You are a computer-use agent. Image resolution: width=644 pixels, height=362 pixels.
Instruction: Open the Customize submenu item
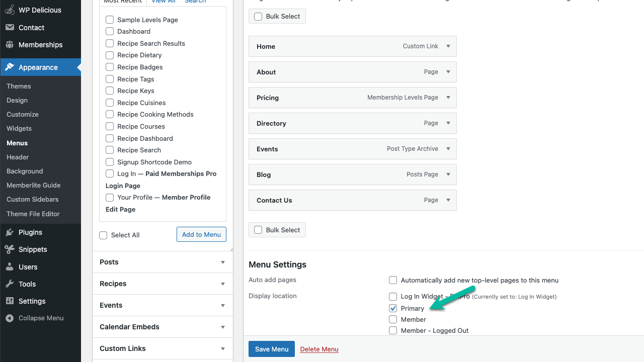[23, 114]
